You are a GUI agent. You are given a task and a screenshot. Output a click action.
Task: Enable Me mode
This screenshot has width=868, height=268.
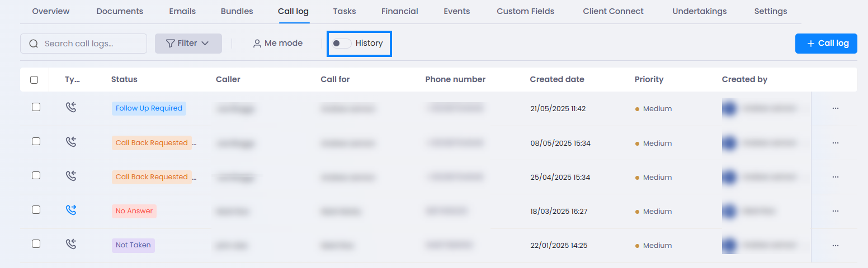click(277, 44)
